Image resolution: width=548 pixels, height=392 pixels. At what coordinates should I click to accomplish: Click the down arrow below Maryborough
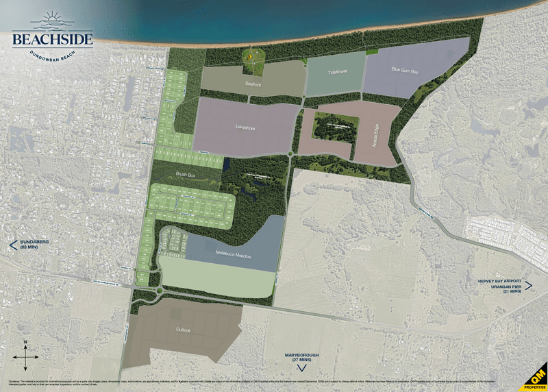coord(301,367)
